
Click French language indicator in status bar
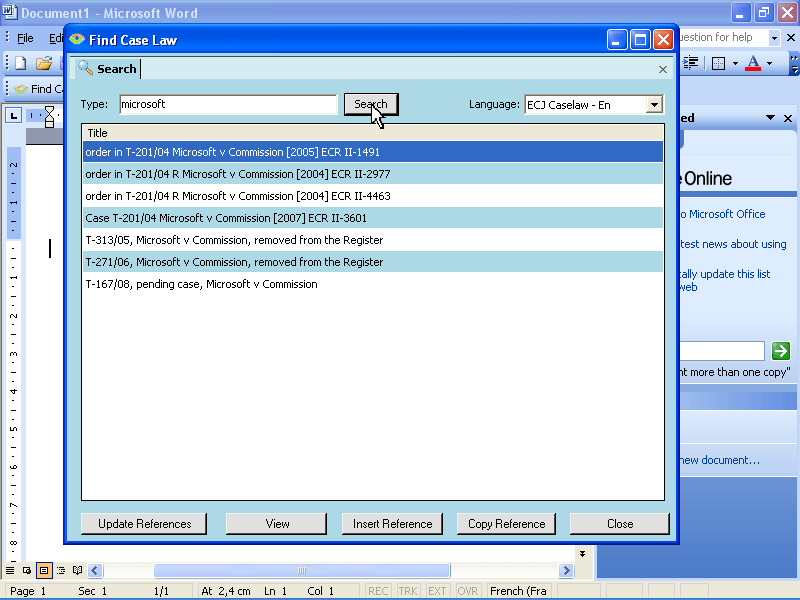click(518, 591)
